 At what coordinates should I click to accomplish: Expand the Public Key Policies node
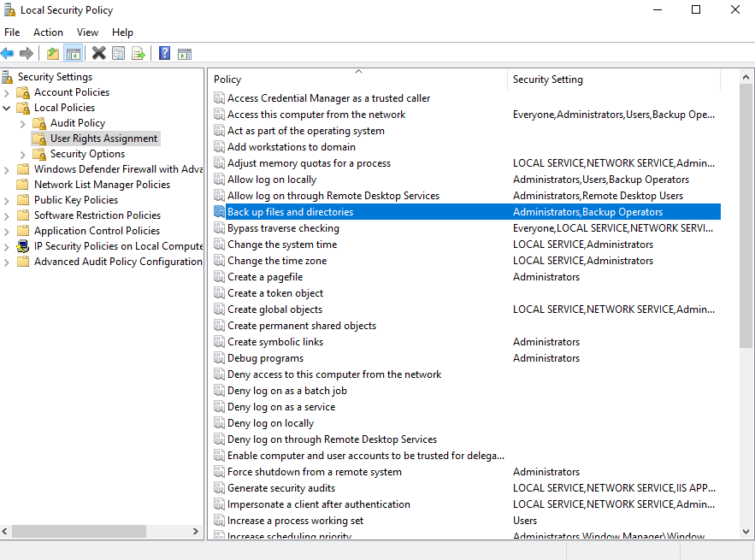[8, 200]
